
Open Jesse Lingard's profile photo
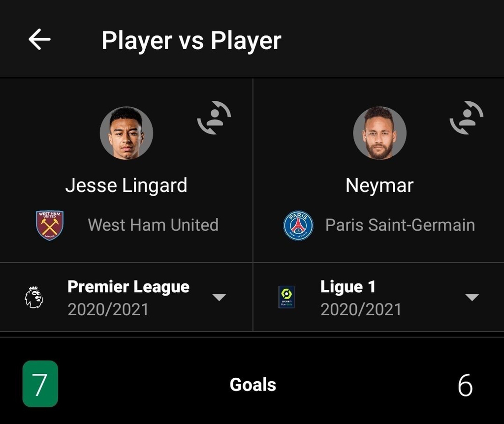click(126, 133)
